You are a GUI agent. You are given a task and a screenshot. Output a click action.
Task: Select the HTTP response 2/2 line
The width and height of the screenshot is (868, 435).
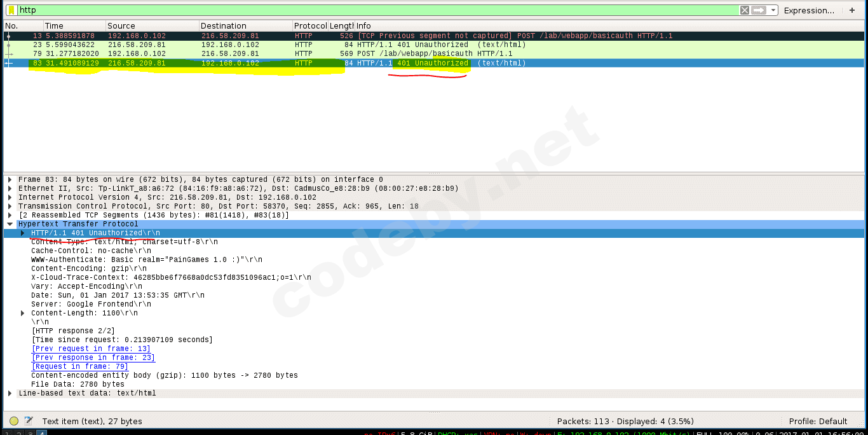tap(73, 331)
